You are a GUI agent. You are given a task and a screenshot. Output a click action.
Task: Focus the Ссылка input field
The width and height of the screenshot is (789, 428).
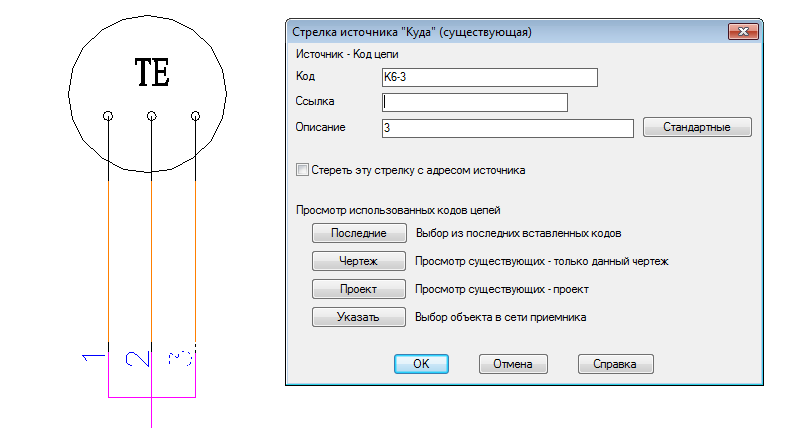pyautogui.click(x=475, y=102)
